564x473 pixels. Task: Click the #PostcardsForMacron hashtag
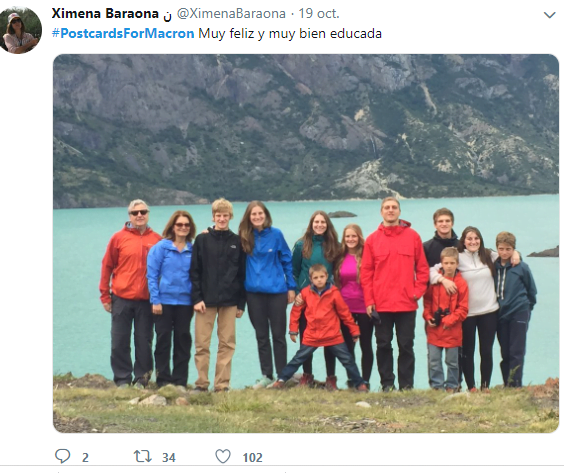click(123, 33)
